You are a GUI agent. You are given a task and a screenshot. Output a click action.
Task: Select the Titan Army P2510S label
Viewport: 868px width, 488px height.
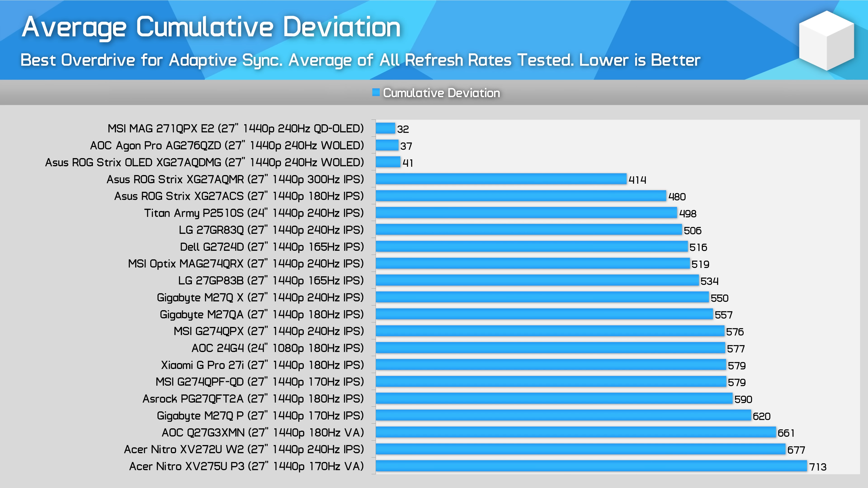coord(254,213)
